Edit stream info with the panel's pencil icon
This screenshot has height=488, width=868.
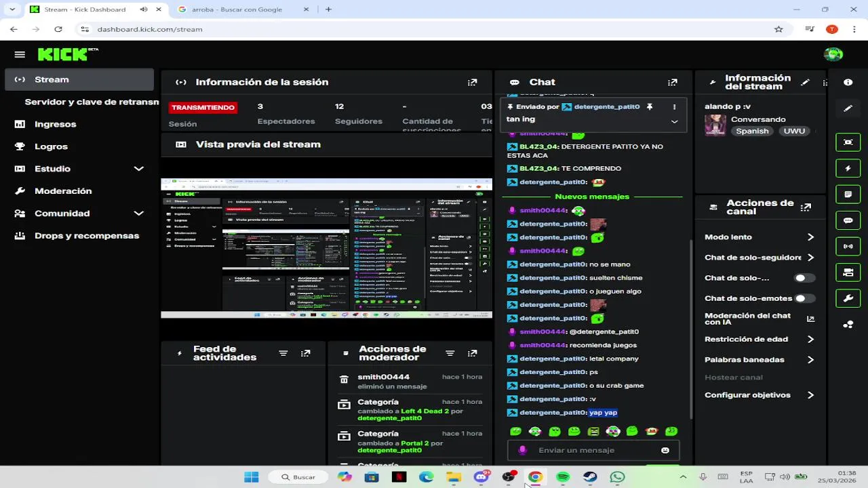[805, 82]
